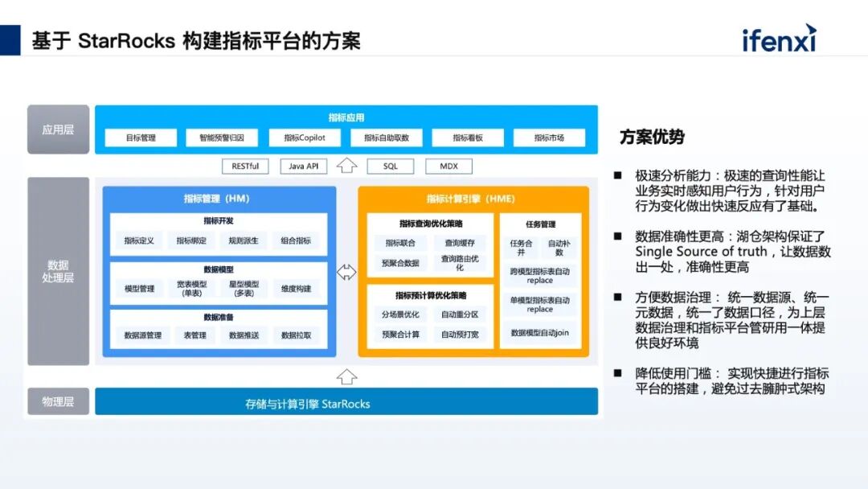Viewport: 868px width, 489px height.
Task: Click the 方案优势 heading
Action: pos(652,137)
